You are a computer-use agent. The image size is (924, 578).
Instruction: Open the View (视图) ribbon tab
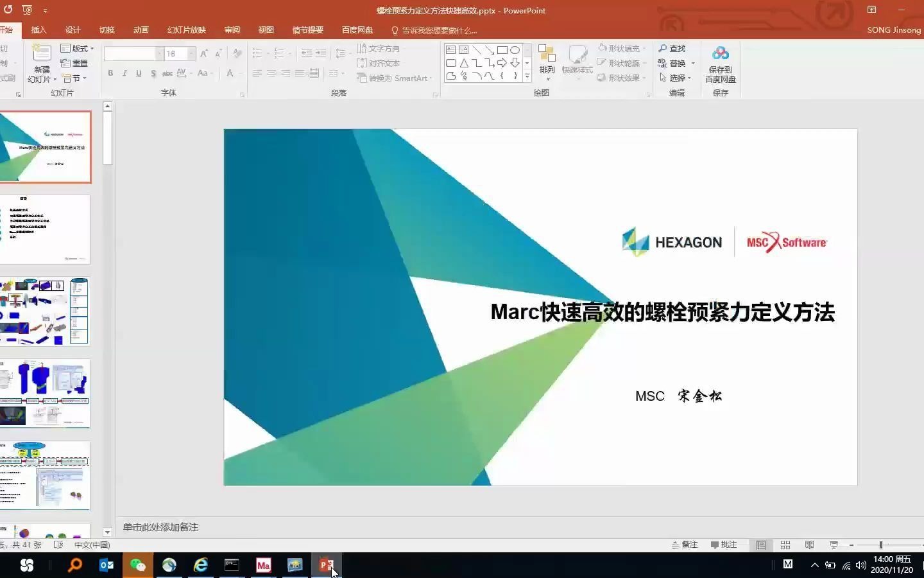(x=266, y=30)
